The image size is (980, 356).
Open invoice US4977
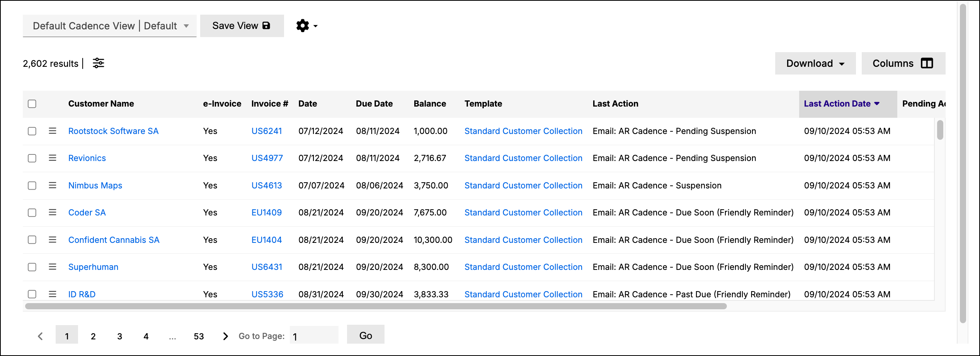(267, 158)
